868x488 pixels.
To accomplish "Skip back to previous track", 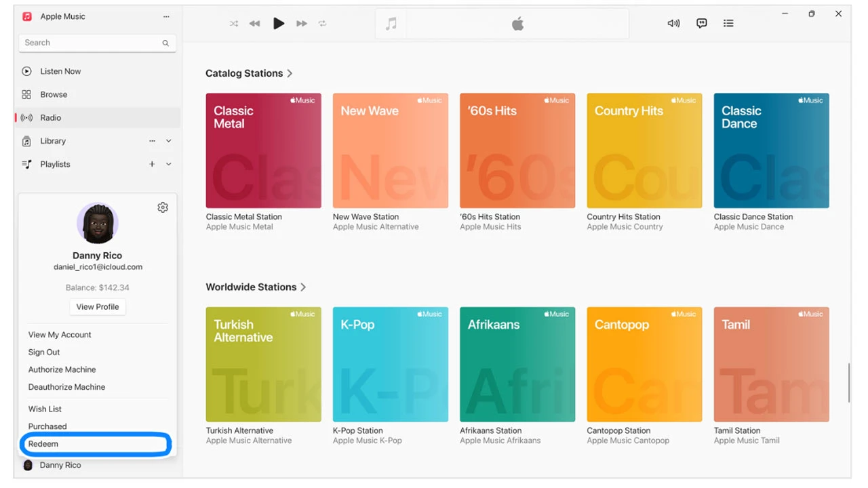I will tap(254, 24).
